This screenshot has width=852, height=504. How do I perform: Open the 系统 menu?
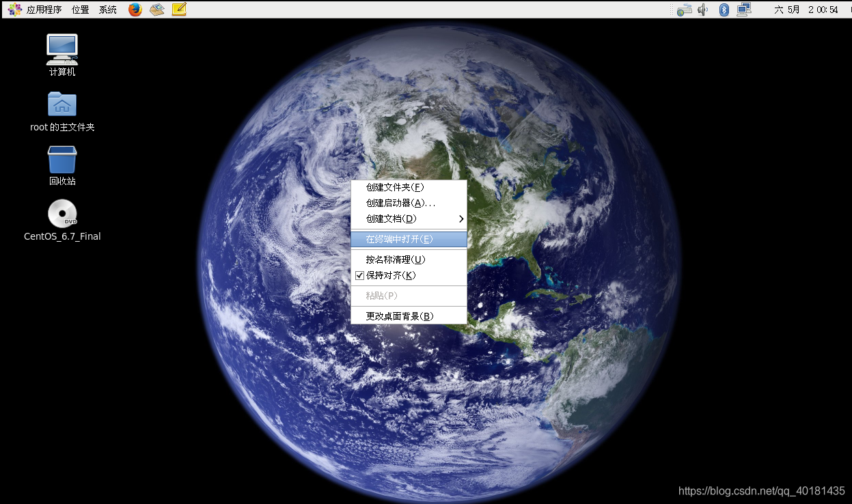pos(108,10)
